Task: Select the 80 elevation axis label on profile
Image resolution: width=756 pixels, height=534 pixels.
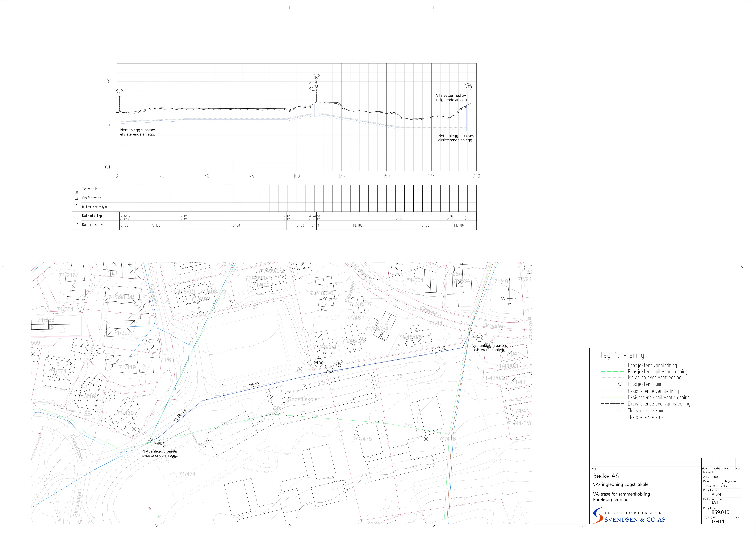Action: point(109,81)
